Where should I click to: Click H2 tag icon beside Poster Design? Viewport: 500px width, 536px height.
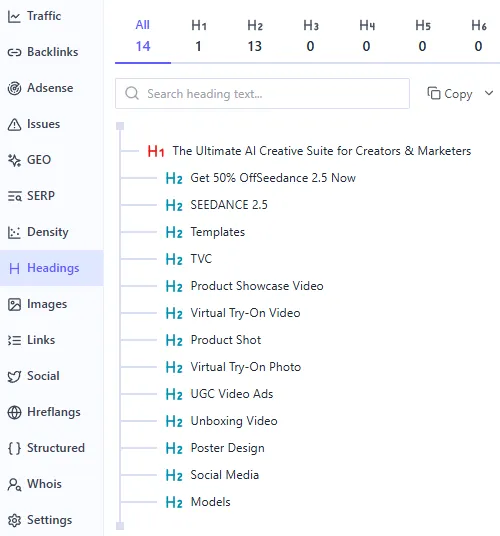click(x=174, y=448)
